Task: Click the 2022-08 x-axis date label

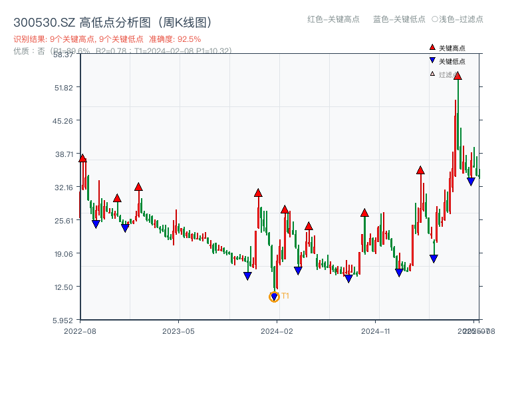Action: tap(80, 331)
